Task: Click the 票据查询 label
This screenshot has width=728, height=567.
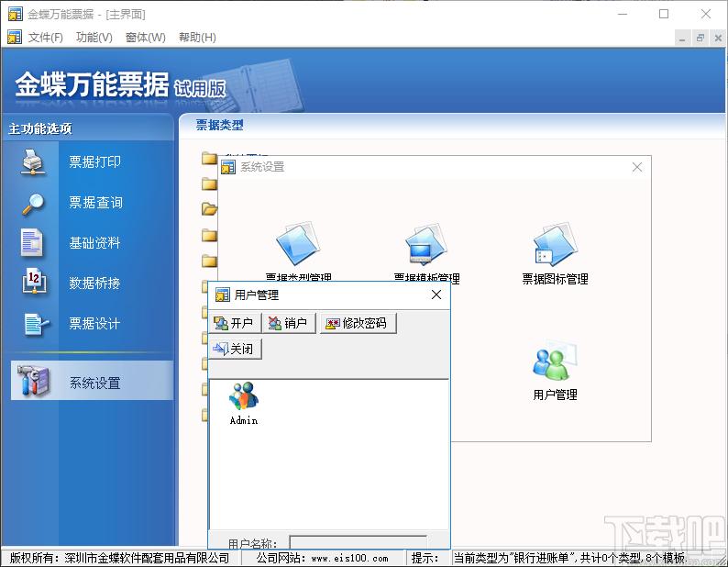Action: (x=95, y=203)
